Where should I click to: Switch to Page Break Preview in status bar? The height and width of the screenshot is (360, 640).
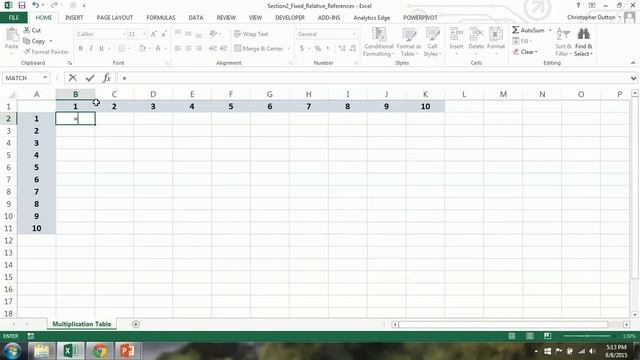click(x=547, y=336)
